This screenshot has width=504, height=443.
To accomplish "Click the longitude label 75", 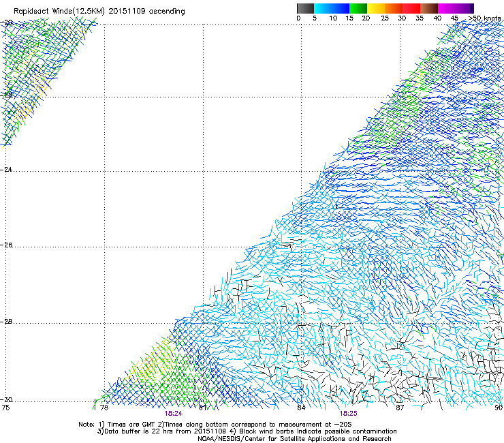I will [x=5, y=408].
